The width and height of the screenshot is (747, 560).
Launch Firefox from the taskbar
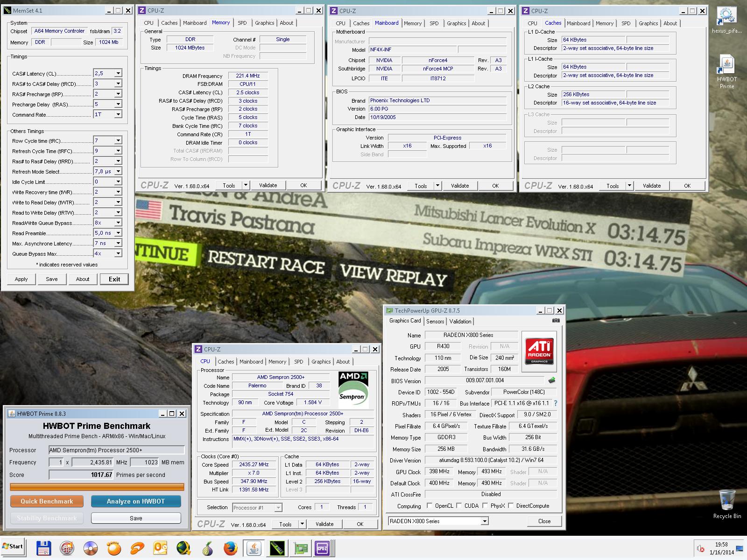click(230, 548)
